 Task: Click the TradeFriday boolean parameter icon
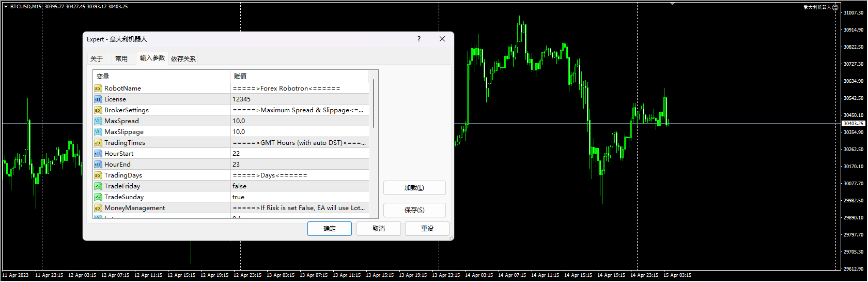pyautogui.click(x=98, y=186)
